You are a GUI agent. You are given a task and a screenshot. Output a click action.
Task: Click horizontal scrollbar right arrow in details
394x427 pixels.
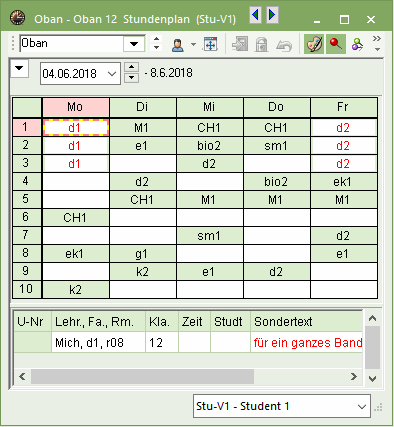354,377
